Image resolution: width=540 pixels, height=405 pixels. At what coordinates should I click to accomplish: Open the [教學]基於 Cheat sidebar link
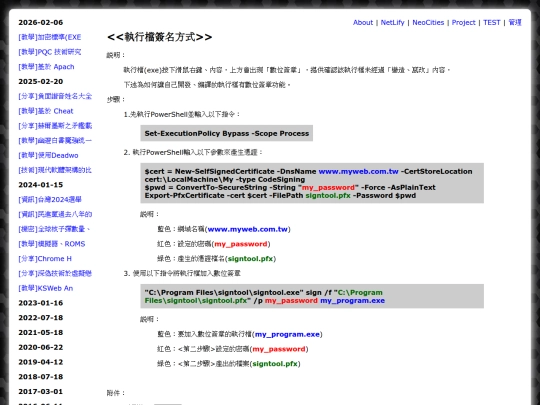(x=46, y=111)
